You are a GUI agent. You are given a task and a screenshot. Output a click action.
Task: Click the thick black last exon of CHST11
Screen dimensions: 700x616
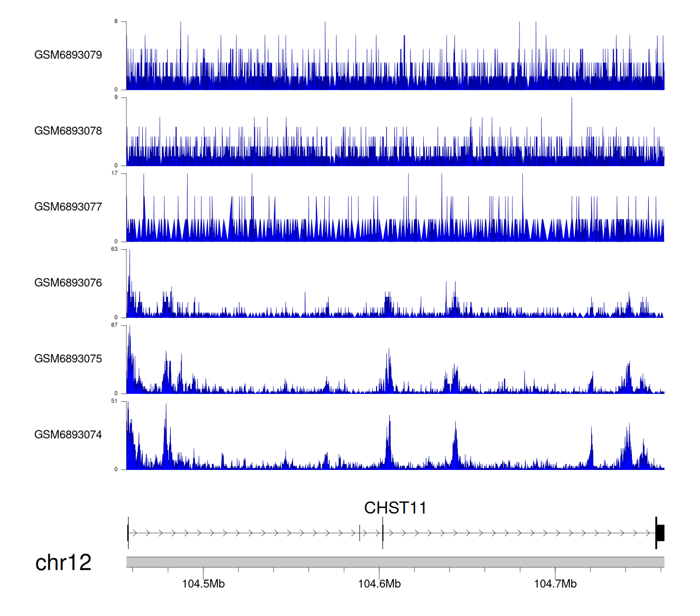(x=660, y=533)
